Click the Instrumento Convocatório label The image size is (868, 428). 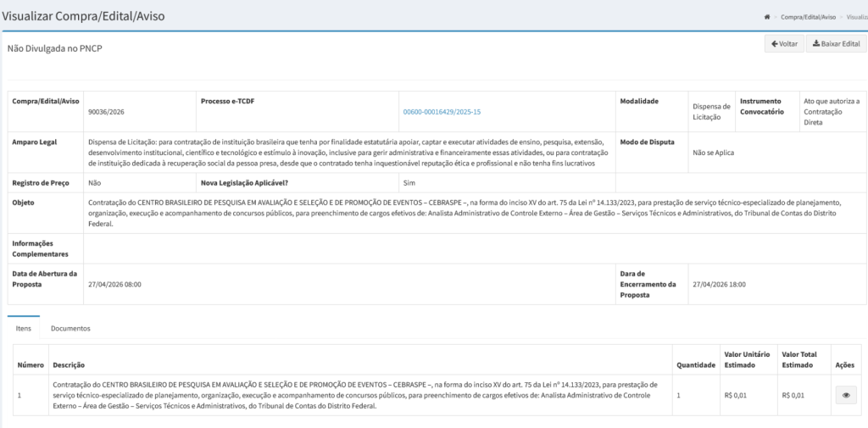762,106
